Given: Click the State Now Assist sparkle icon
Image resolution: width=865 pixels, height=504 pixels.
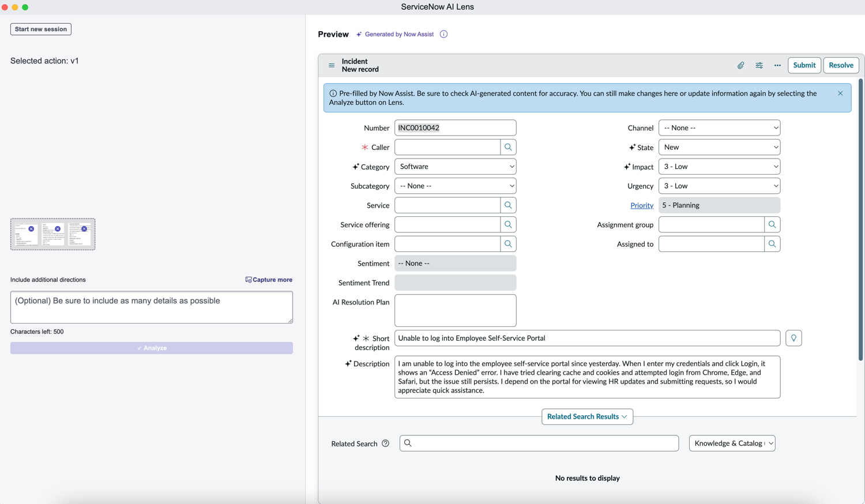Looking at the screenshot, I should 632,147.
